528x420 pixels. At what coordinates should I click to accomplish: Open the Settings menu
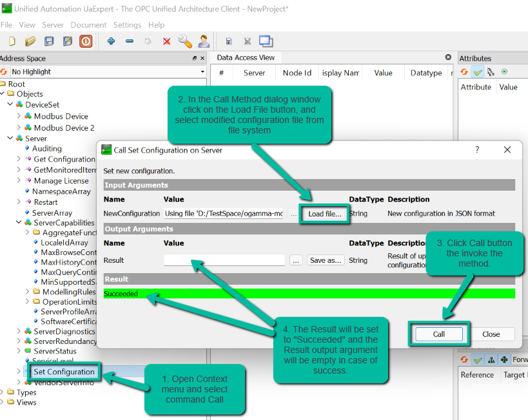click(x=127, y=25)
